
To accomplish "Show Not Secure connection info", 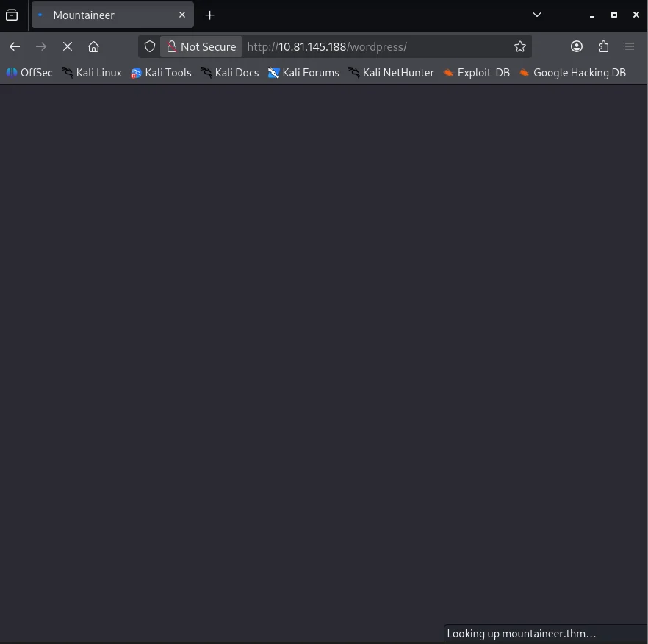I will click(x=201, y=46).
